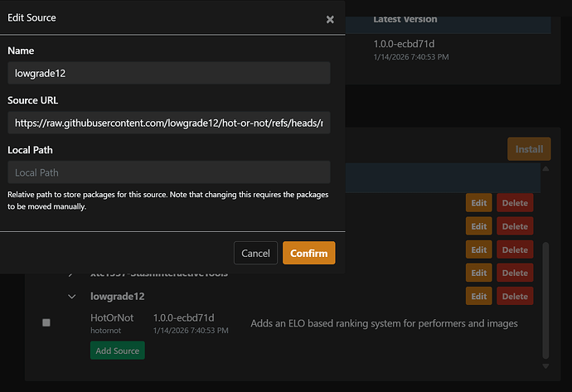
Task: Expand the StashInteractiveTools source chevron
Action: [71, 273]
